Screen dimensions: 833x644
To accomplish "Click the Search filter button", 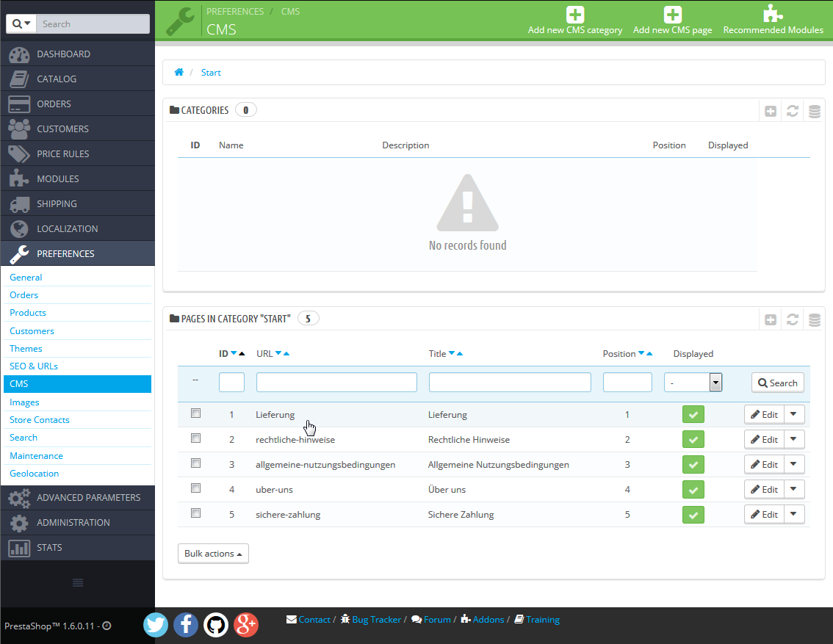I will click(x=777, y=383).
